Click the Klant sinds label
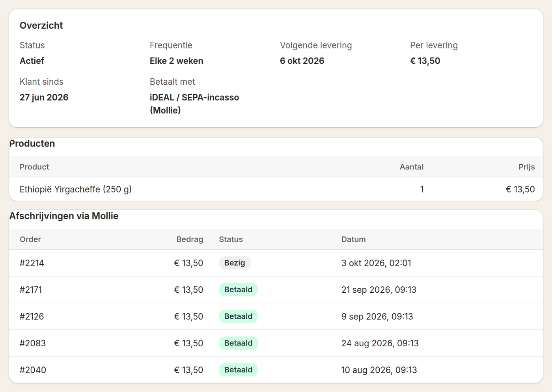 (41, 82)
